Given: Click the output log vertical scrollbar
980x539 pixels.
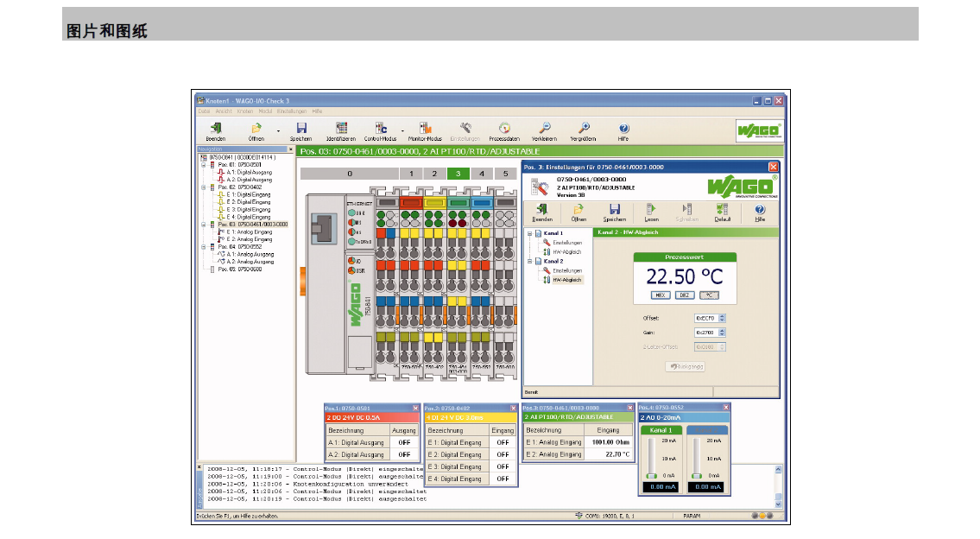Looking at the screenshot, I should (778, 486).
